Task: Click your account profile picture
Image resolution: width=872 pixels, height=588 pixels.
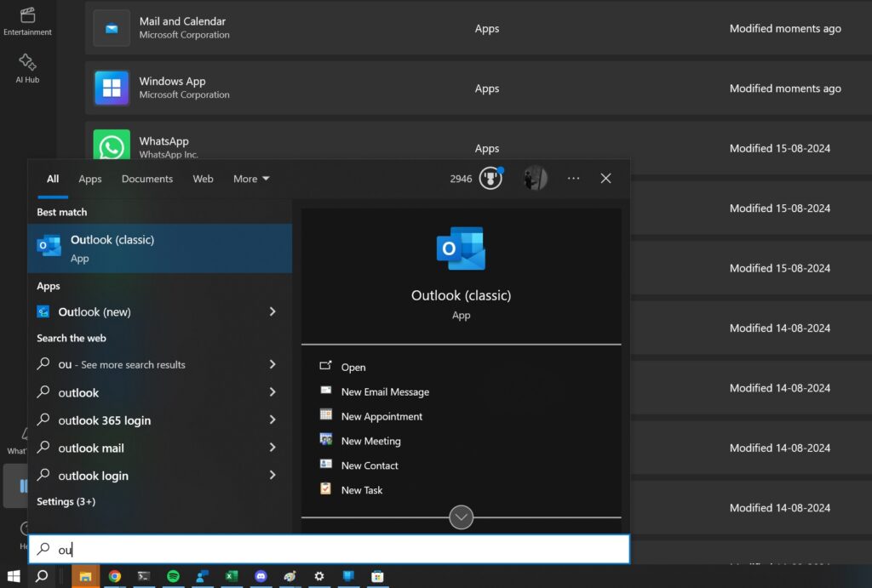Action: (x=535, y=178)
